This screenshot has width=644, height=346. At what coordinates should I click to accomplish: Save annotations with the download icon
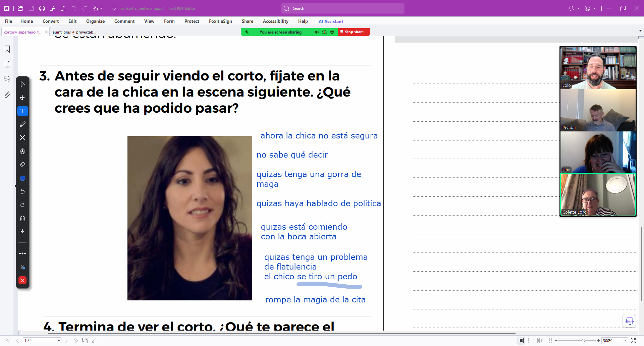[x=22, y=231]
